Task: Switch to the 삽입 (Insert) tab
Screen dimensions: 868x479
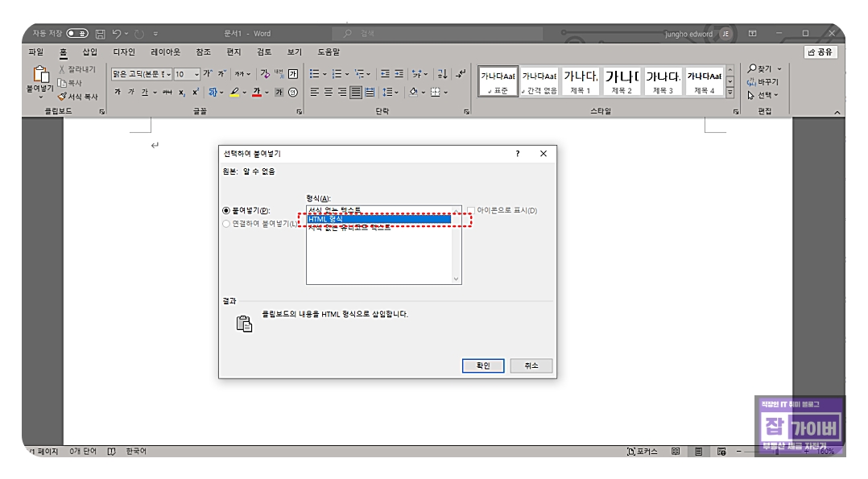Action: click(89, 52)
